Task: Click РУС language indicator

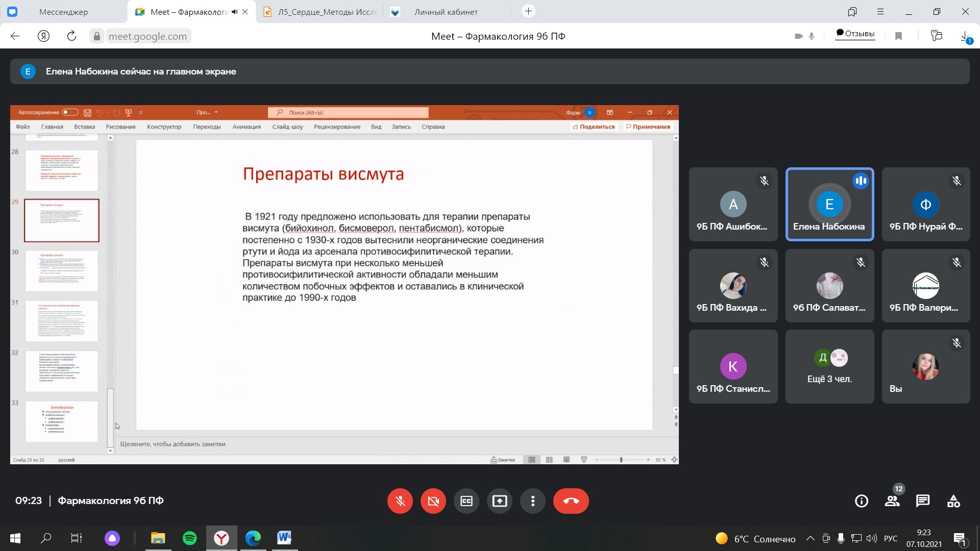Action: point(891,538)
